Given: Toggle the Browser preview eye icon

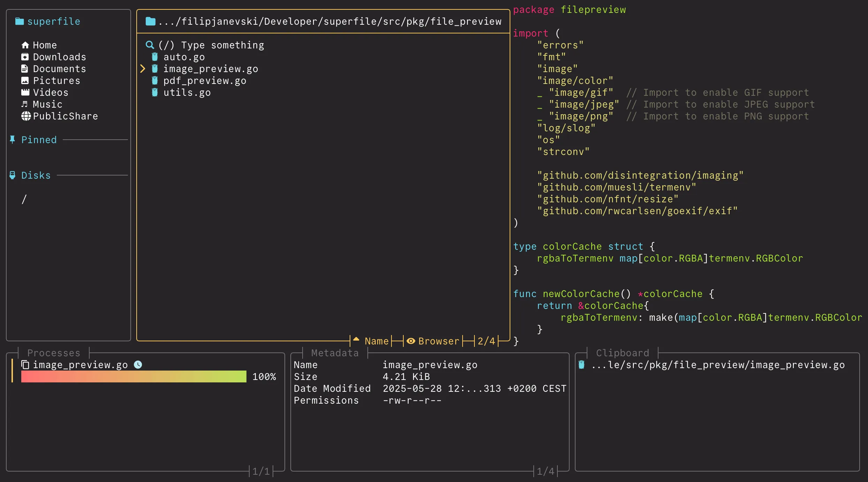Looking at the screenshot, I should (x=411, y=341).
